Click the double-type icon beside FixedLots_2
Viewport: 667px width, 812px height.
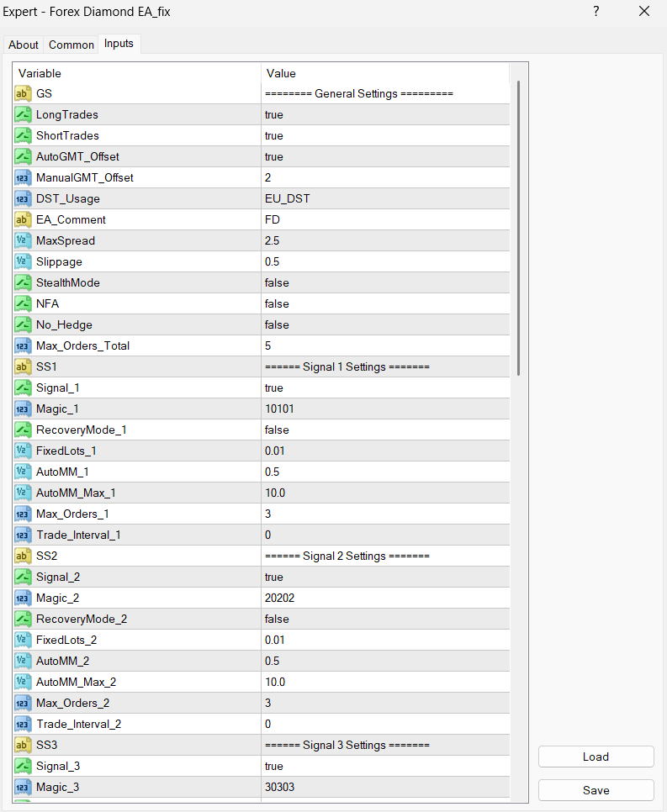[x=24, y=640]
